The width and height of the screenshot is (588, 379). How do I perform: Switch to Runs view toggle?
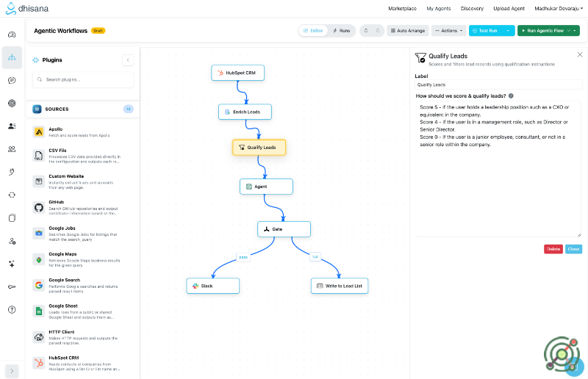tap(341, 31)
